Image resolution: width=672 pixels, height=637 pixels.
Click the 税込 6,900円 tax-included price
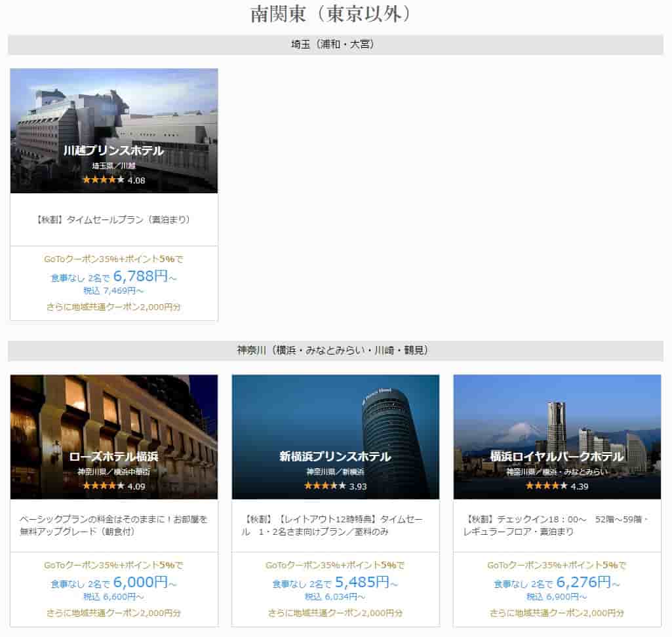click(x=557, y=597)
